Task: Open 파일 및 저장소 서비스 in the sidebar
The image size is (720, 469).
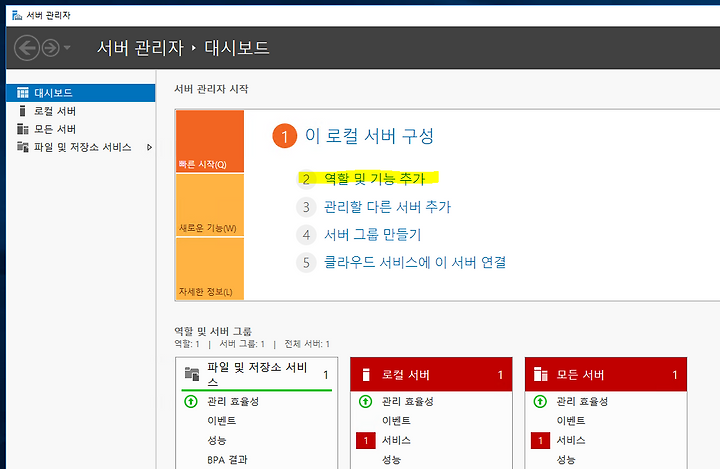Action: click(x=81, y=147)
